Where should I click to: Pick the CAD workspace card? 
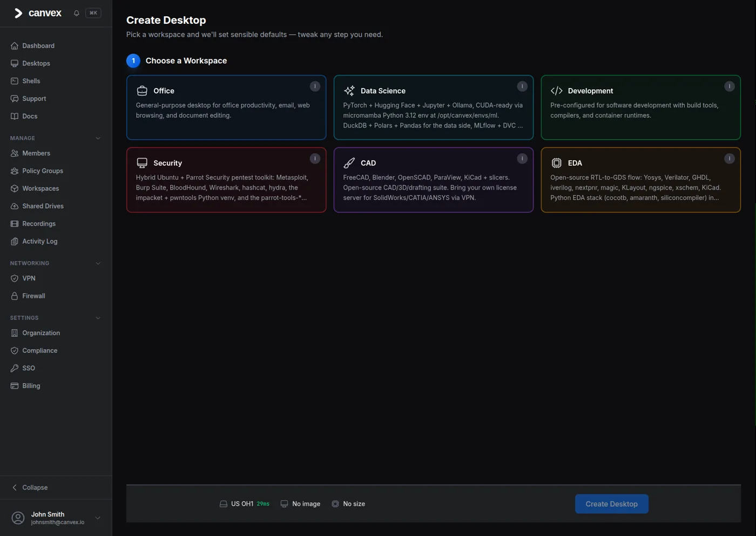[434, 180]
